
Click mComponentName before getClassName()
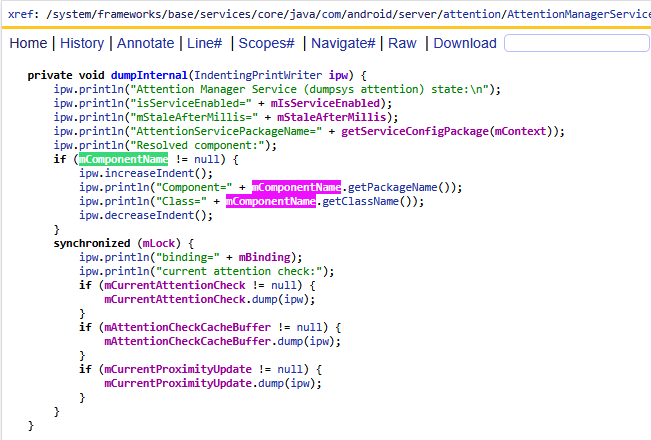271,201
